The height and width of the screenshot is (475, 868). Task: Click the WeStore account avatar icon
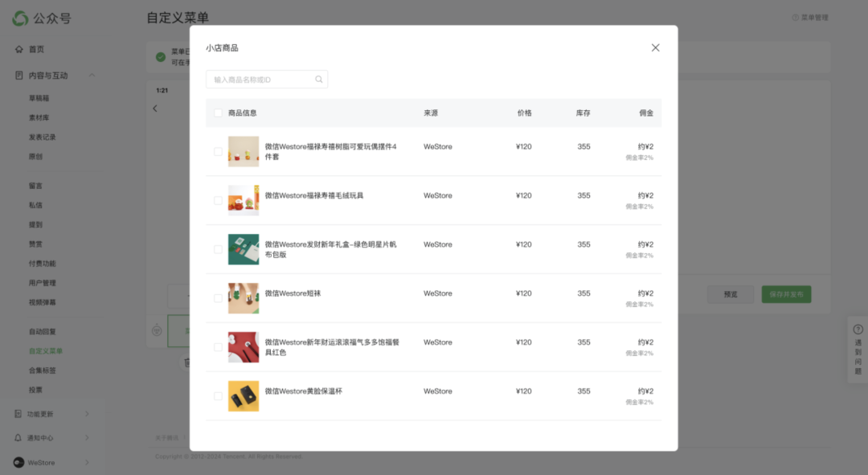pos(18,462)
